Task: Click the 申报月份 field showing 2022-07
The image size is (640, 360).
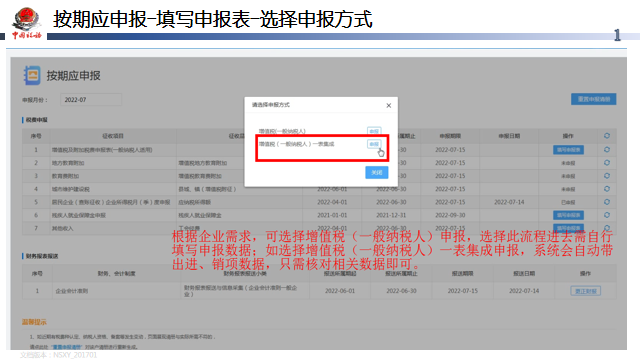Action: coord(91,100)
